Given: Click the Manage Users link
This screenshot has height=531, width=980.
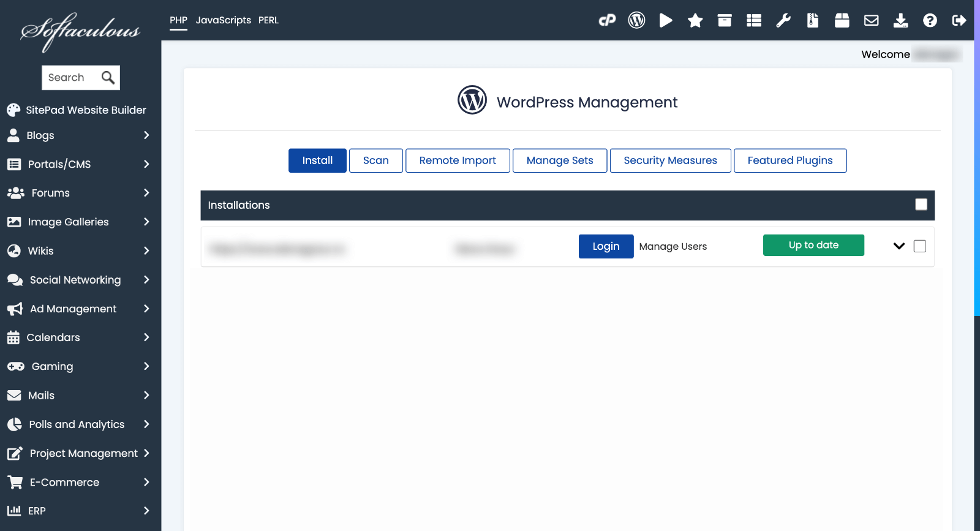Looking at the screenshot, I should [x=673, y=246].
